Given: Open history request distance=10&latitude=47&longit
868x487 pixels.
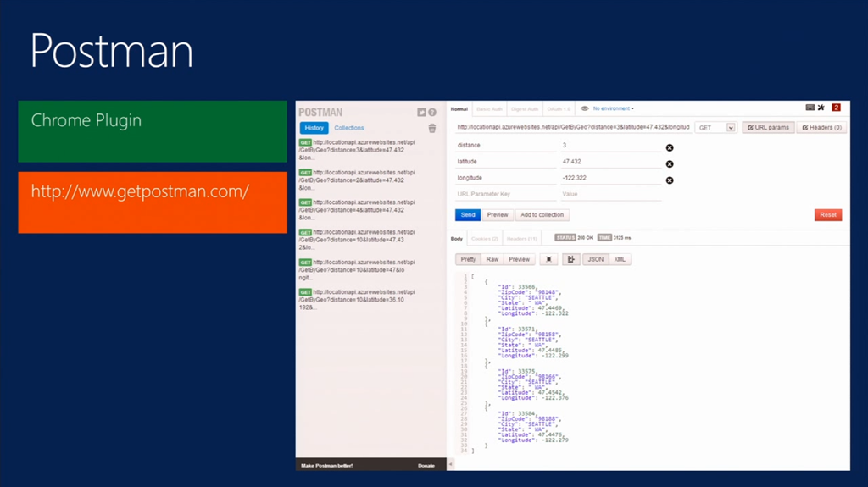Looking at the screenshot, I should click(x=357, y=269).
